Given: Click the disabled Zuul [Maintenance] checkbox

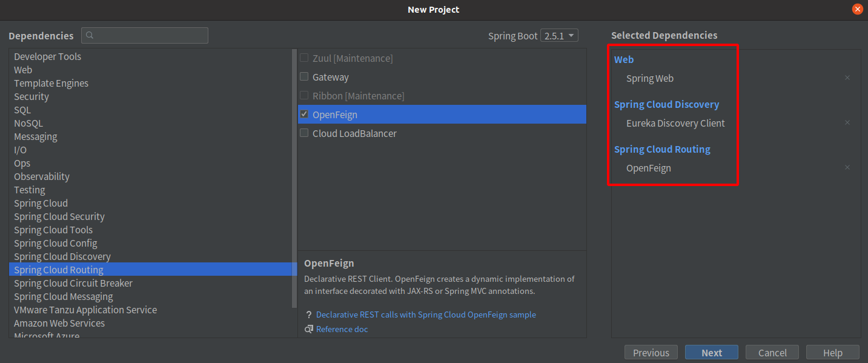Looking at the screenshot, I should 304,58.
